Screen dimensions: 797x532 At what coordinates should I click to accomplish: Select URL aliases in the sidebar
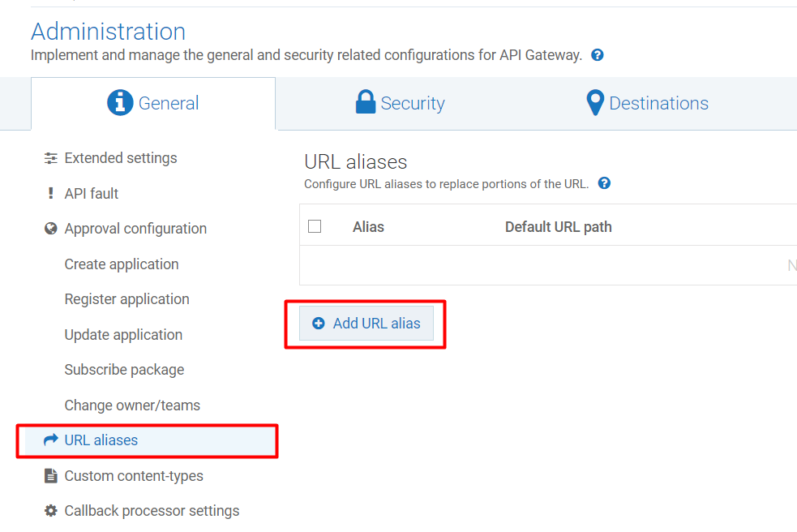[x=150, y=440]
